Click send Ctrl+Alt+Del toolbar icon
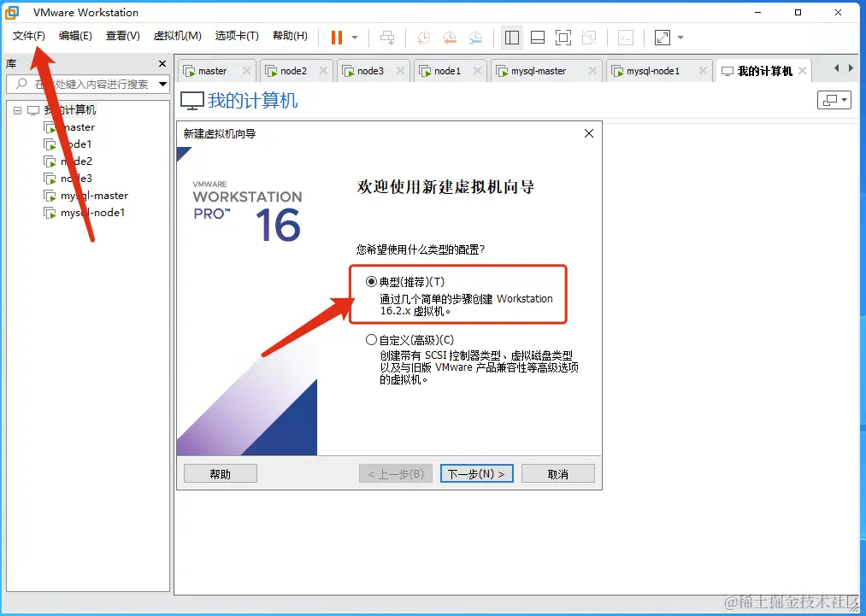 tap(387, 38)
